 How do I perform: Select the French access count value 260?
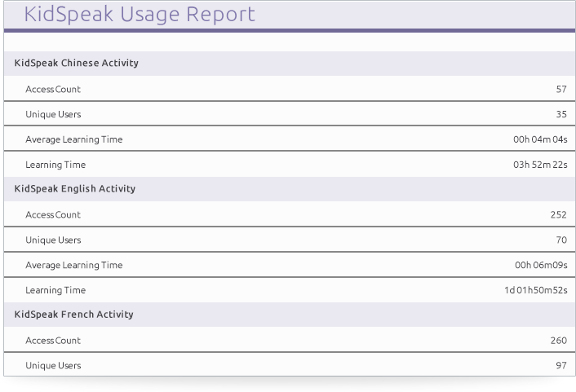[x=558, y=340]
